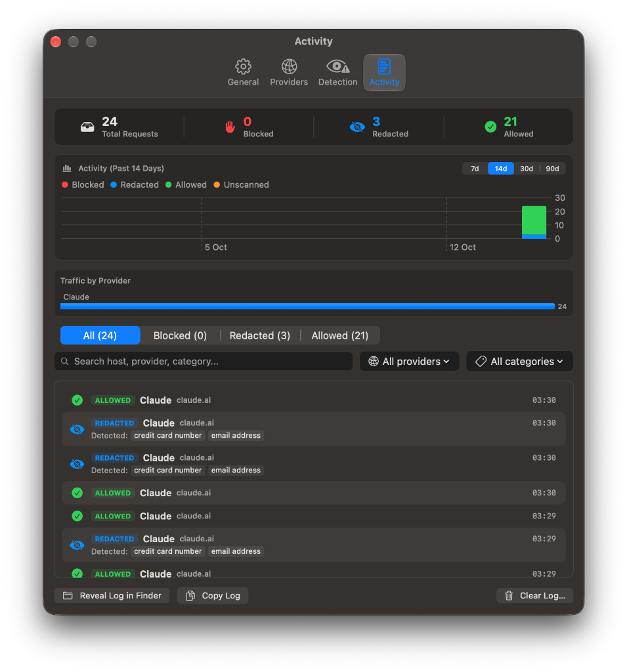Click the Clear Log... button
Image resolution: width=627 pixels, height=672 pixels.
tap(534, 596)
